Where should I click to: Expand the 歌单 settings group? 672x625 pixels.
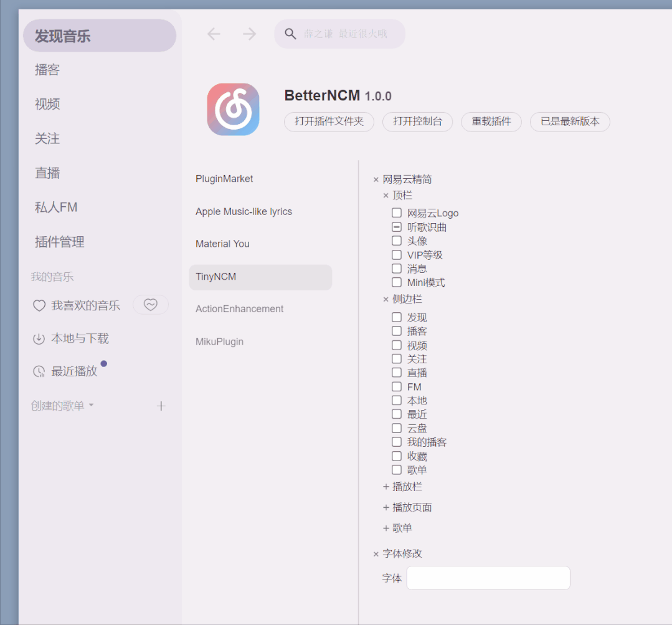coord(386,528)
